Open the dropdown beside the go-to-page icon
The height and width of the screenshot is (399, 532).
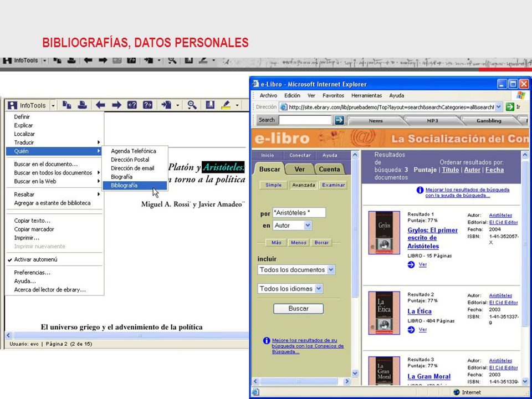[x=177, y=105]
